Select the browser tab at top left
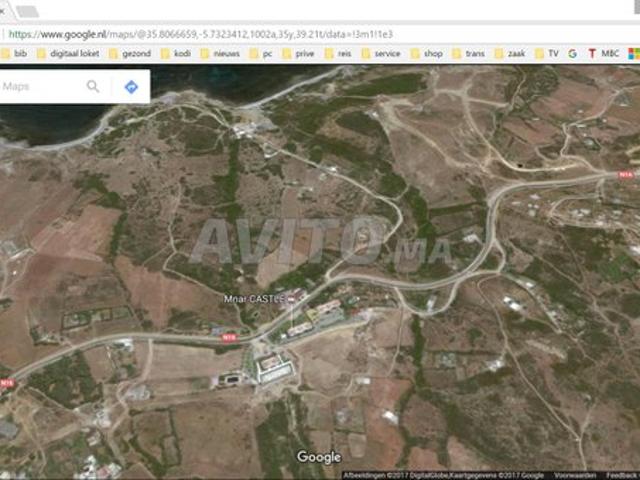This screenshot has height=480, width=640. pyautogui.click(x=26, y=10)
